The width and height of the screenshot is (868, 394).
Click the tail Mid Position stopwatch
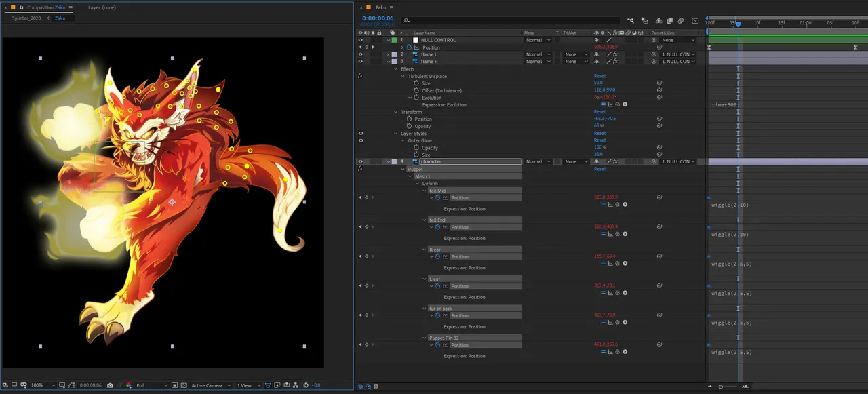(x=437, y=198)
